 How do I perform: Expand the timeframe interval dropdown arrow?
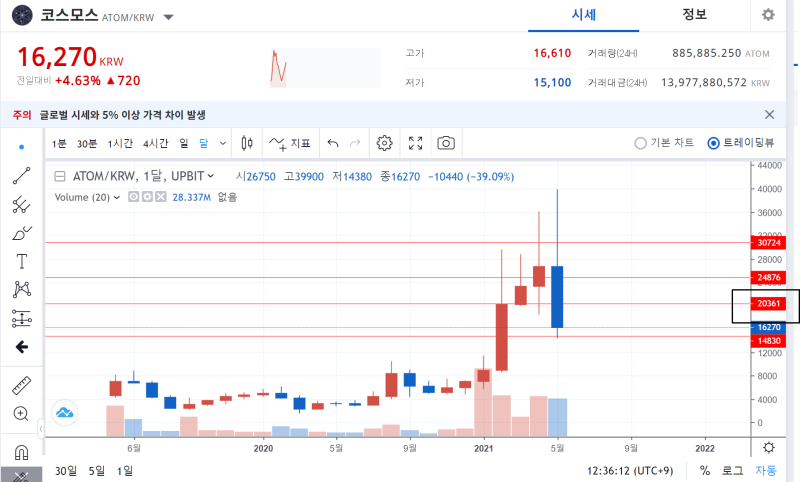223,144
